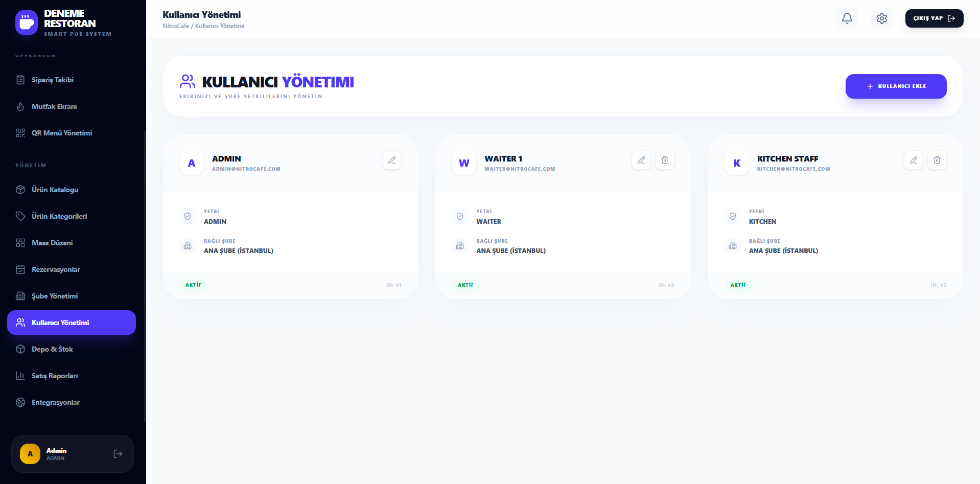Select Masa Düzeni from sidebar
The width and height of the screenshot is (980, 484).
52,243
